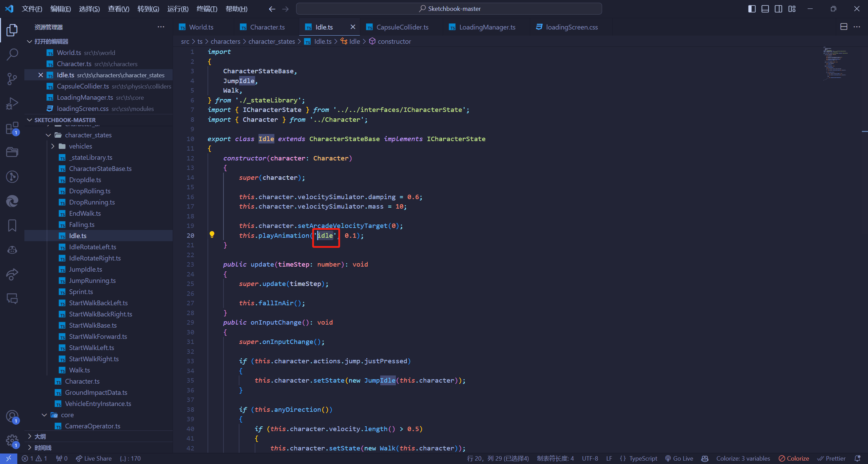Screen dimensions: 868x464
Task: Click the lightbulb code action icon
Action: (212, 234)
